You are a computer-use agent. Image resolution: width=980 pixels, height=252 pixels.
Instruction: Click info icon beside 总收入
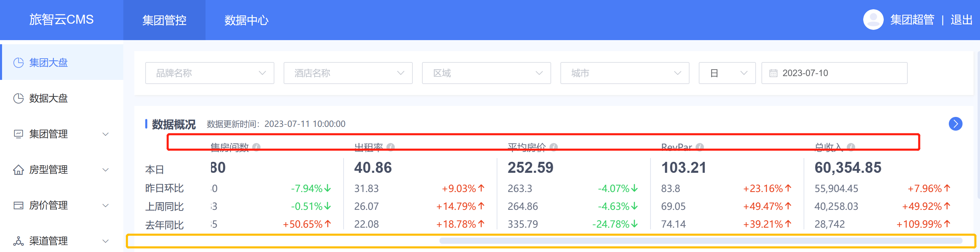pos(851,147)
